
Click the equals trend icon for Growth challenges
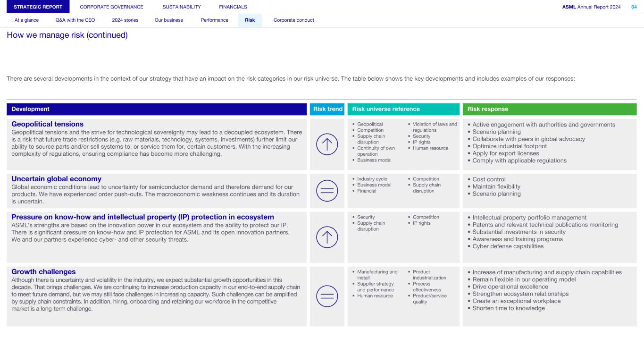point(327,296)
